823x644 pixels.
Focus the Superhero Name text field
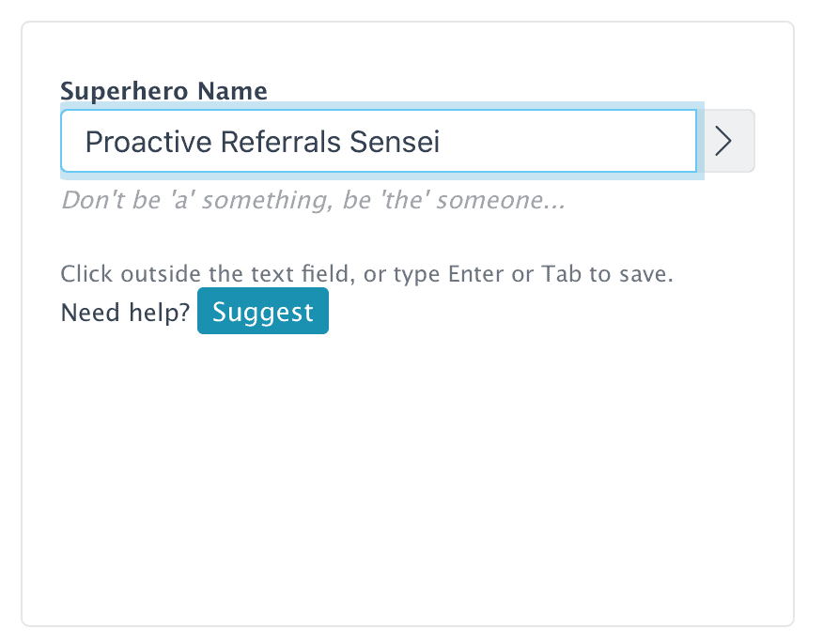379,141
